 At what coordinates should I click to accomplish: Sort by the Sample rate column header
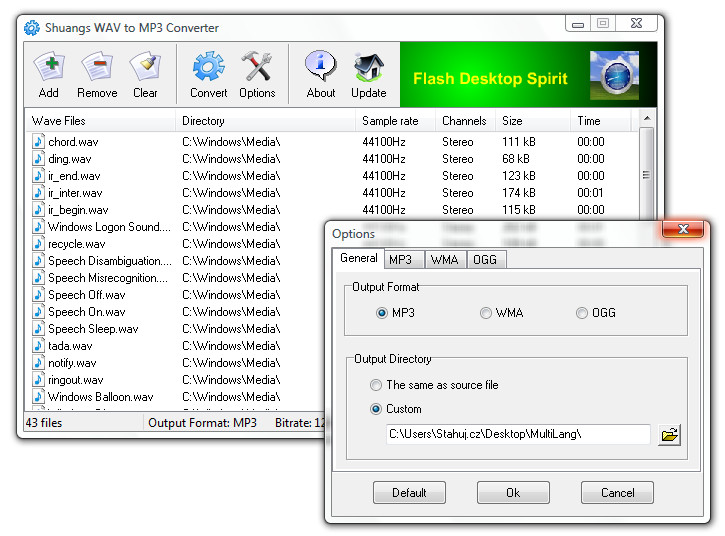point(395,121)
